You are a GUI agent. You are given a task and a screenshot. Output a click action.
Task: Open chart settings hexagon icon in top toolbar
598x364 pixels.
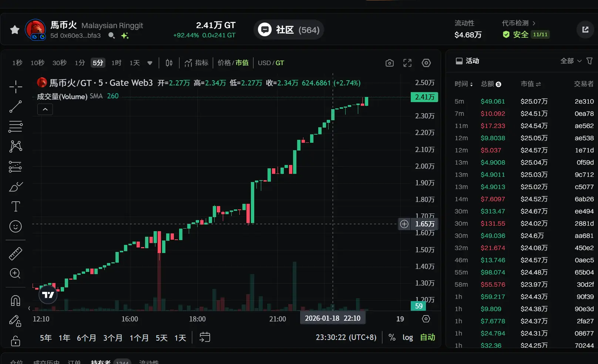426,63
